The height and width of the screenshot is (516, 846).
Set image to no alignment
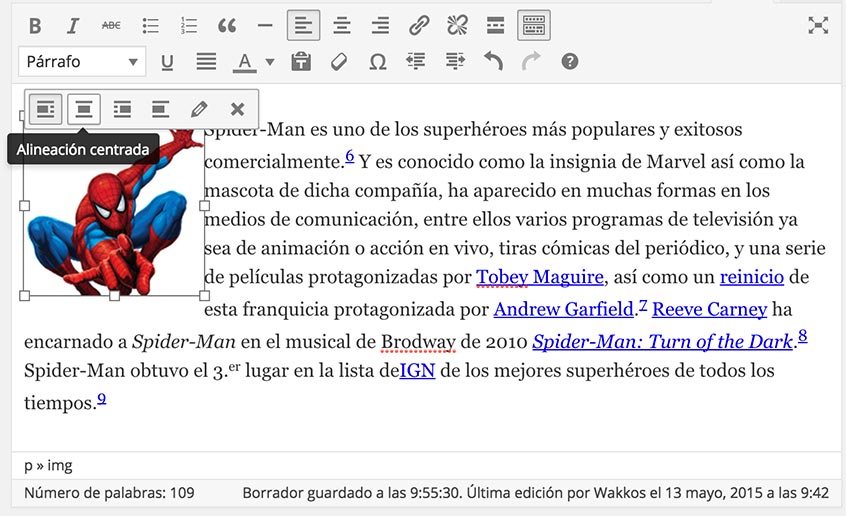[160, 110]
